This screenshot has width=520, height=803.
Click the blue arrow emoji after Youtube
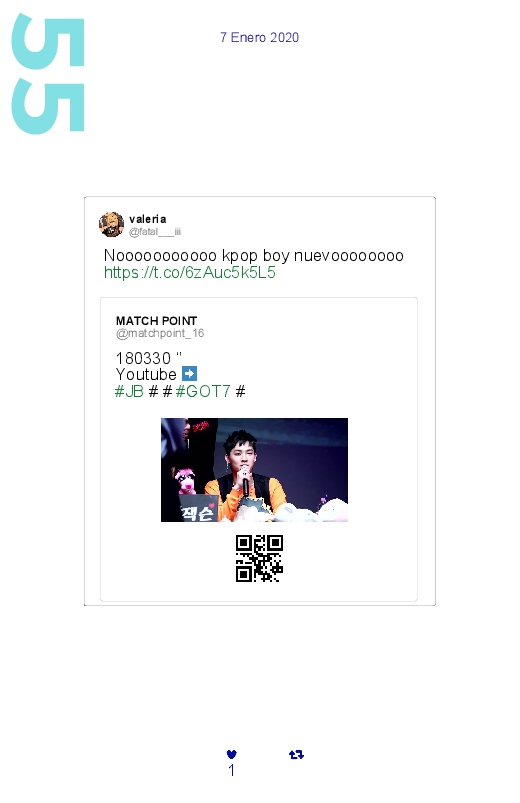click(190, 374)
